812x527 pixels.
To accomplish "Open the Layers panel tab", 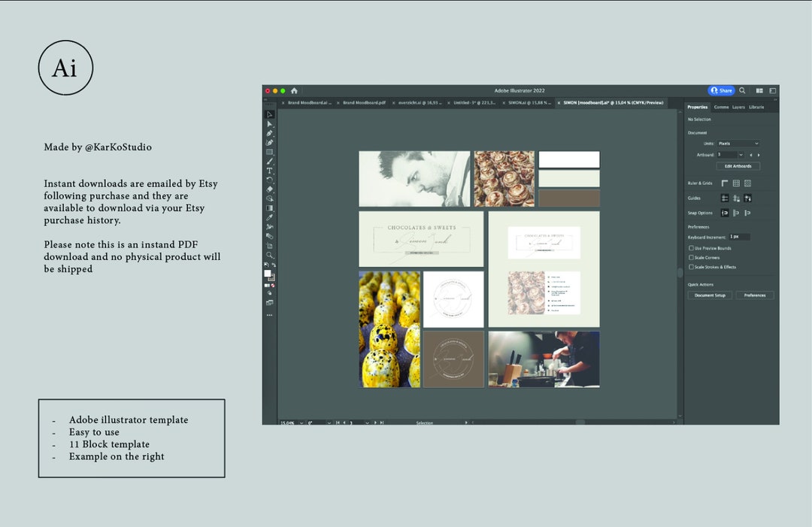I will coord(738,108).
